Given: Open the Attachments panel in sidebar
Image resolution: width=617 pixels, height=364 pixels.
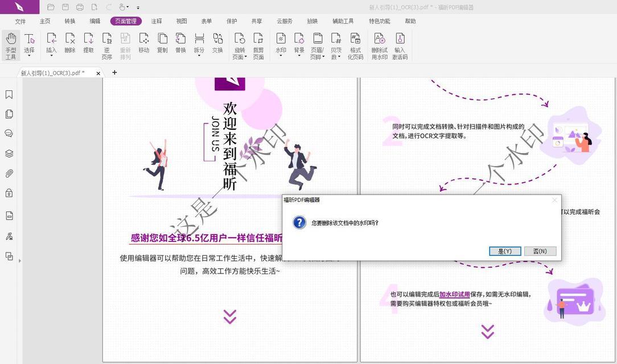Looking at the screenshot, I should (x=9, y=173).
